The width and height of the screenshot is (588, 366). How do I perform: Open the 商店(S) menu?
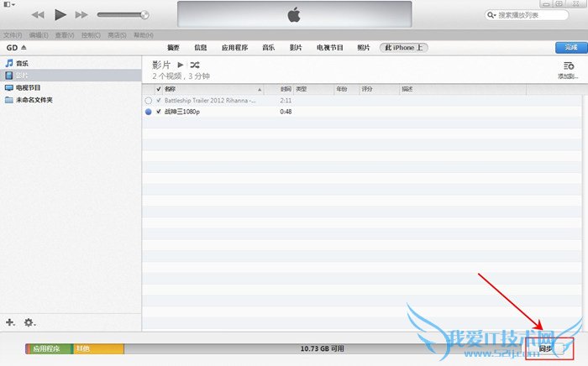tap(117, 35)
